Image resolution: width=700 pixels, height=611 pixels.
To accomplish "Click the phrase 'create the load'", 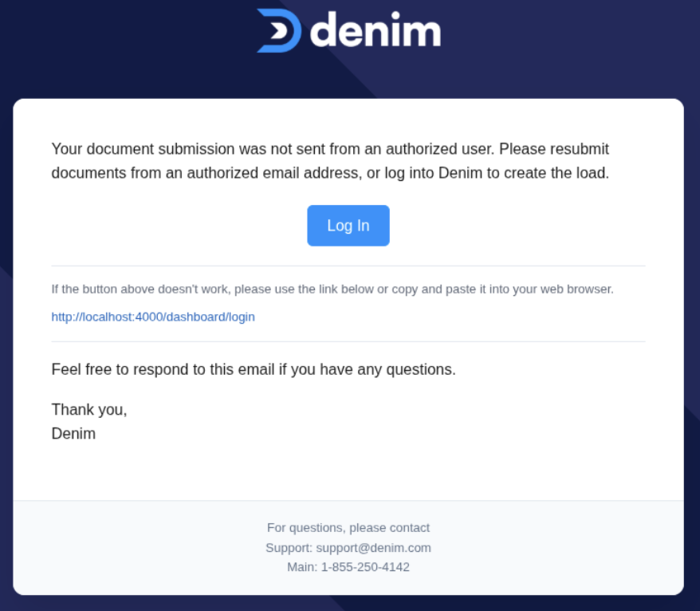I will pyautogui.click(x=556, y=173).
